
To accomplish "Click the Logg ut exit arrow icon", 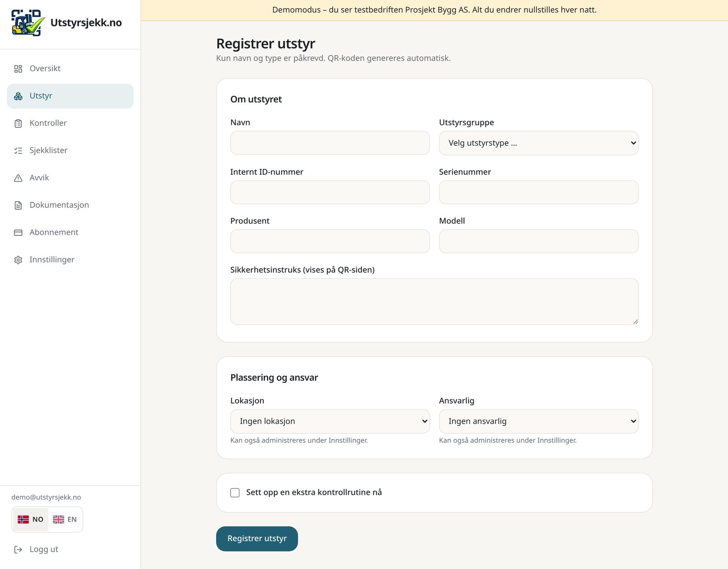I will click(x=18, y=549).
